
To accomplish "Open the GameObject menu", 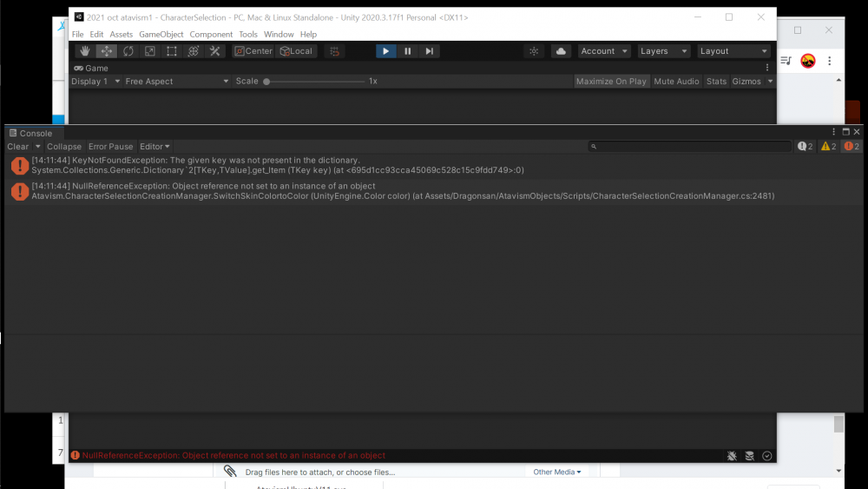I will click(161, 35).
